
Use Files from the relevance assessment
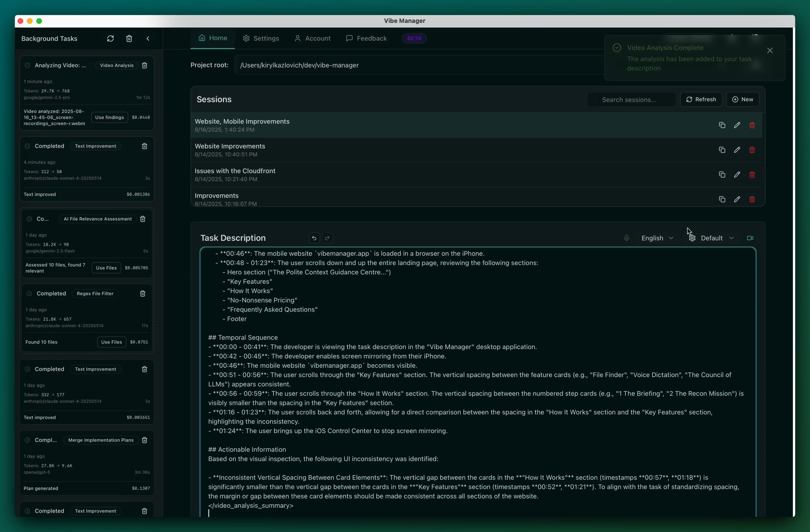coord(106,268)
